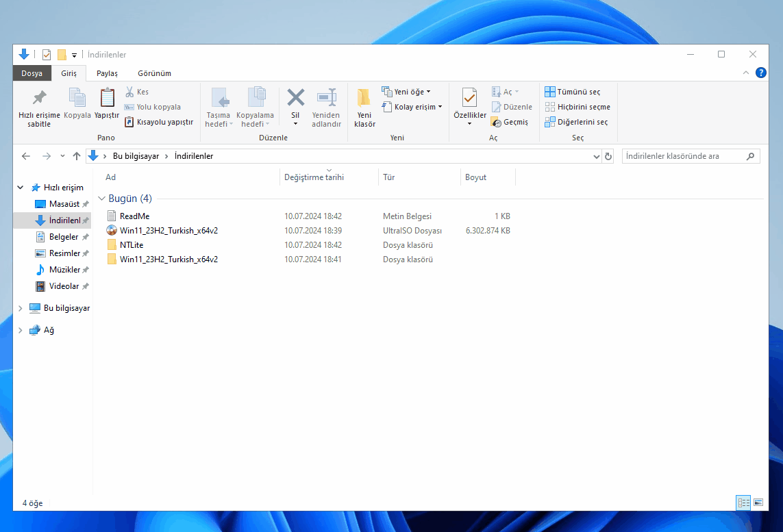The image size is (783, 532).
Task: Select Videolar in navigation pane
Action: coord(62,286)
